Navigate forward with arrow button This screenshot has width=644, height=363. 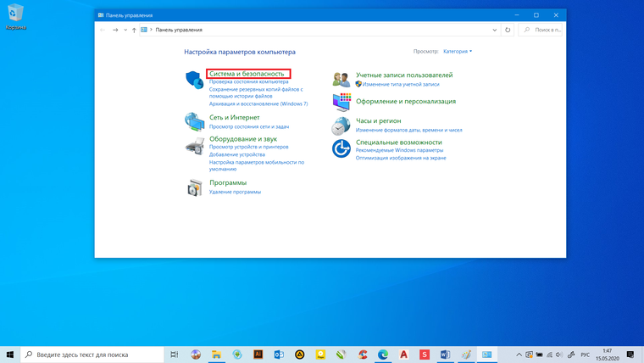(x=115, y=30)
